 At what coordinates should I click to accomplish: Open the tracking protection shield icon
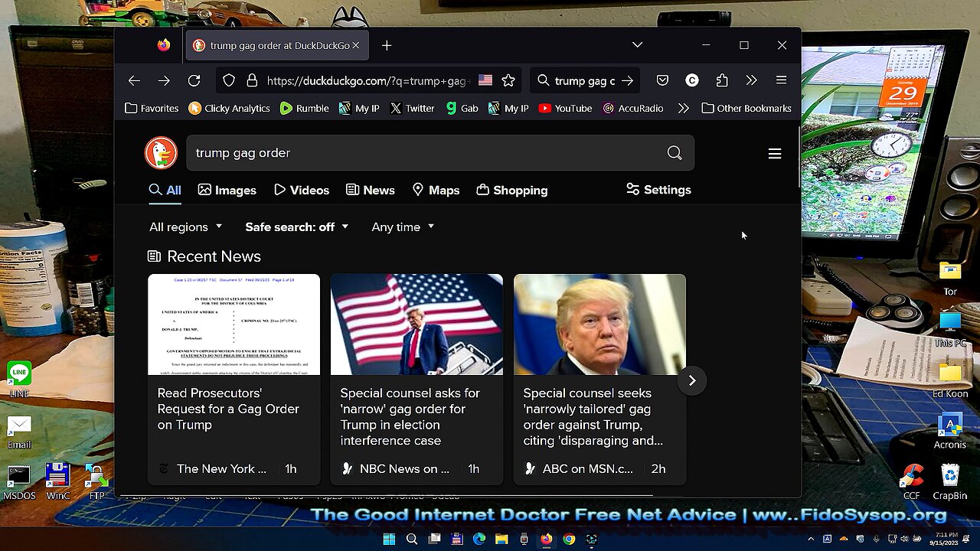[229, 80]
